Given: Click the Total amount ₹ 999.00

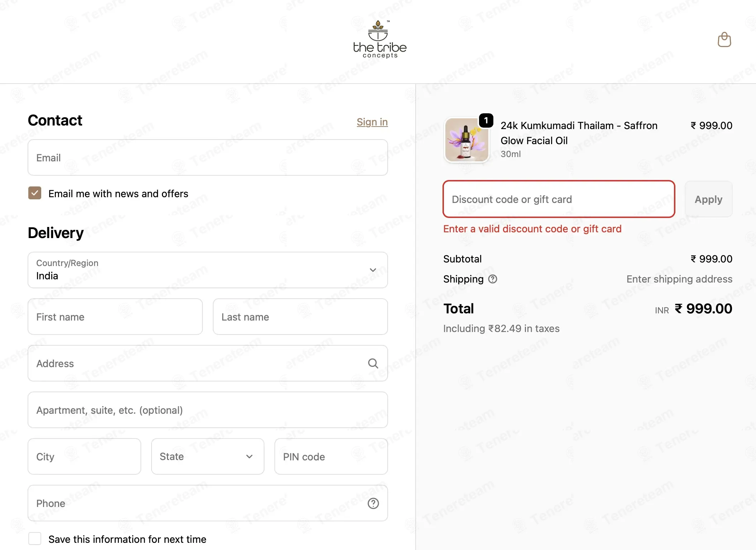Looking at the screenshot, I should click(703, 309).
